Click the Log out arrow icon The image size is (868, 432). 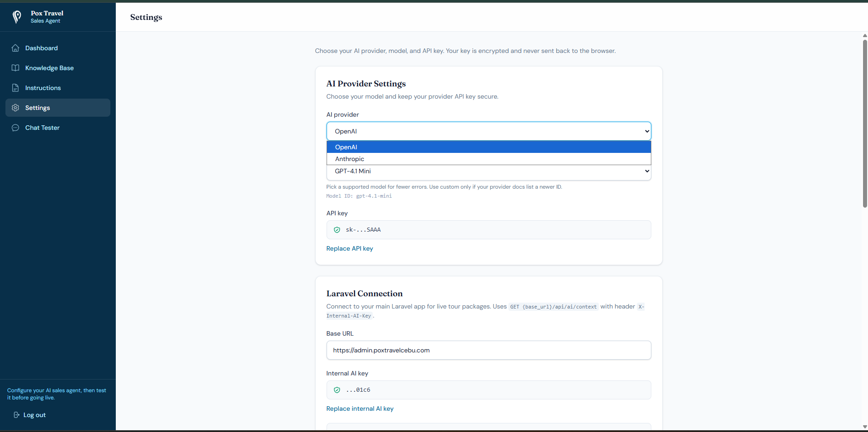(x=16, y=415)
